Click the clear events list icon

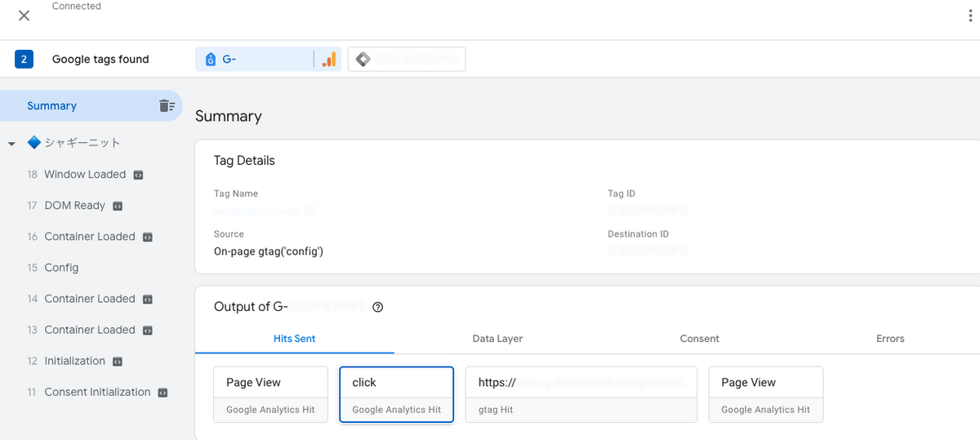[167, 106]
